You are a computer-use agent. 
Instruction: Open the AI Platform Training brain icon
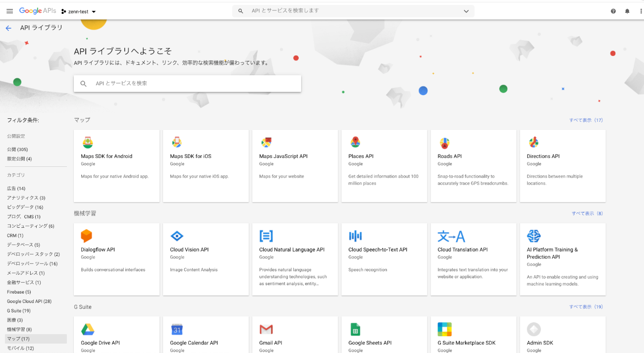click(x=534, y=236)
